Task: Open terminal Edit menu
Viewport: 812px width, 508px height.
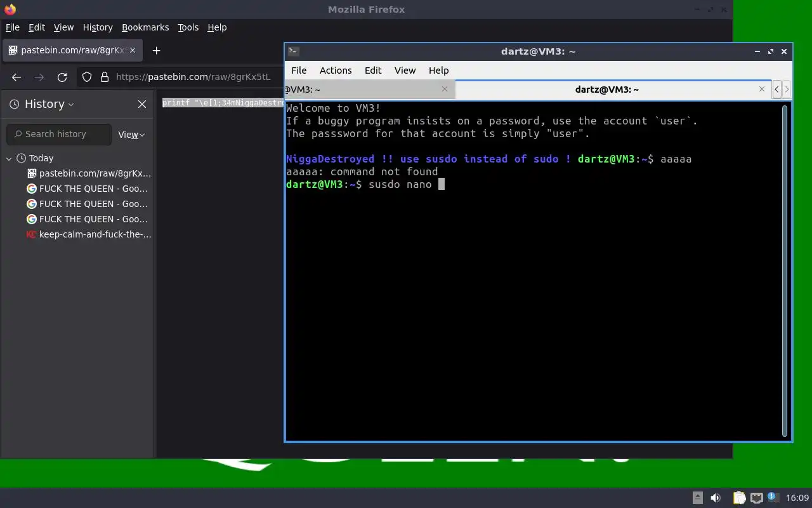Action: 373,70
